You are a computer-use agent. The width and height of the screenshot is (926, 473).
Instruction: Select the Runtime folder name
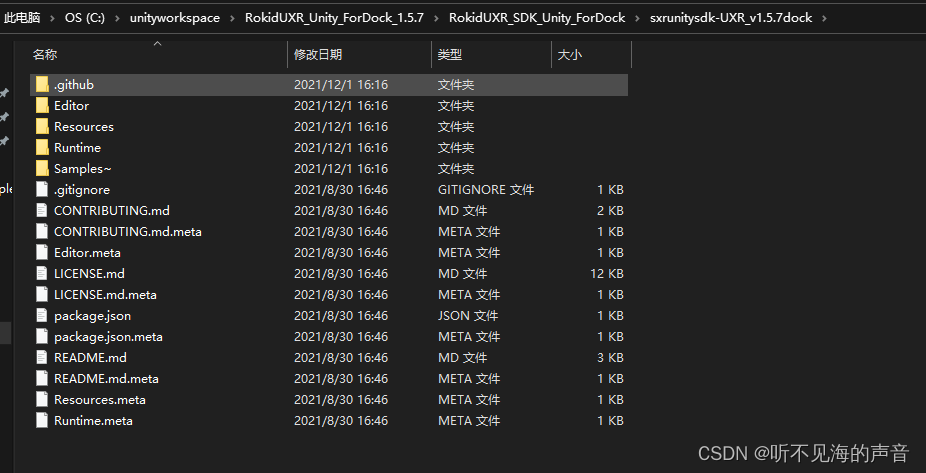click(x=77, y=148)
